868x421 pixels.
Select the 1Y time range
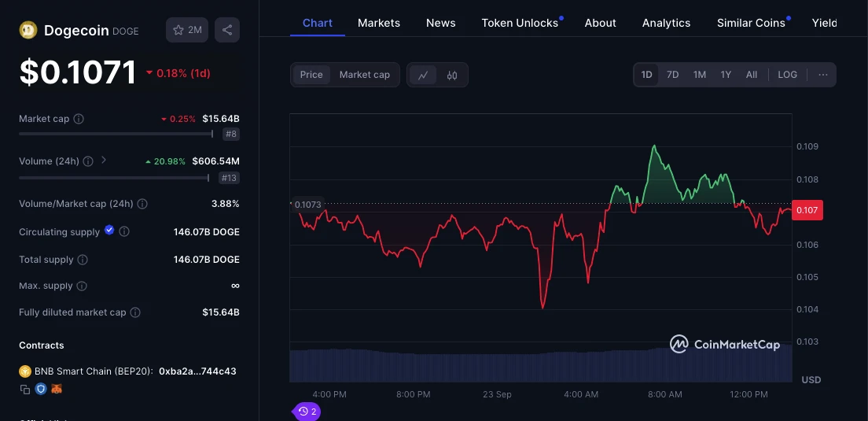click(726, 75)
